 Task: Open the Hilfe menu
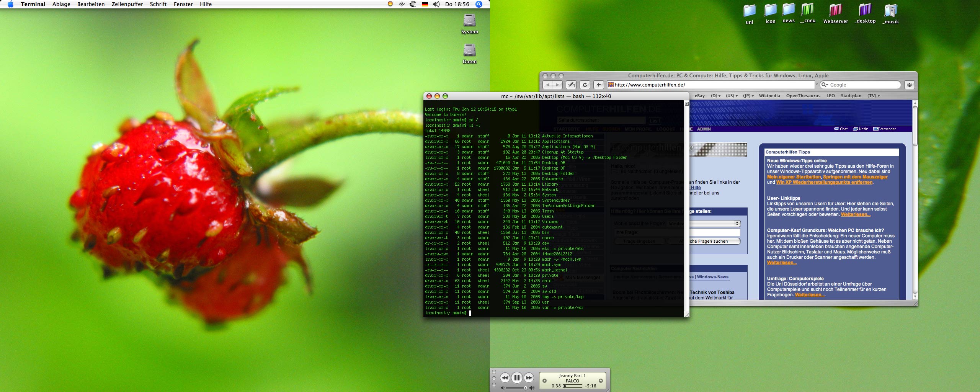206,4
